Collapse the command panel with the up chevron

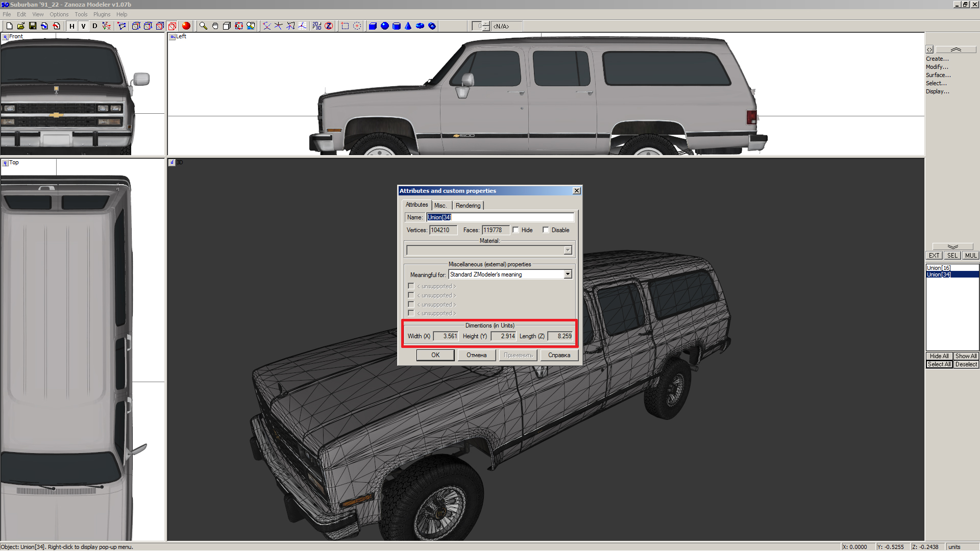coord(955,49)
